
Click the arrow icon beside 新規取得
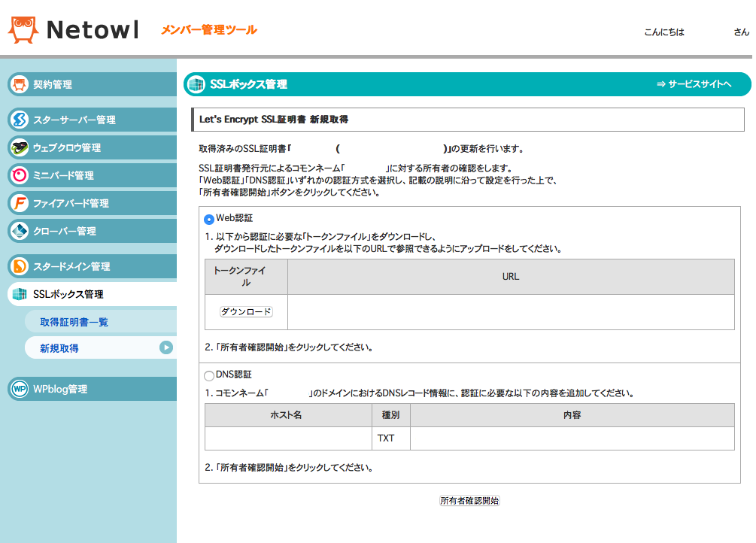[165, 347]
